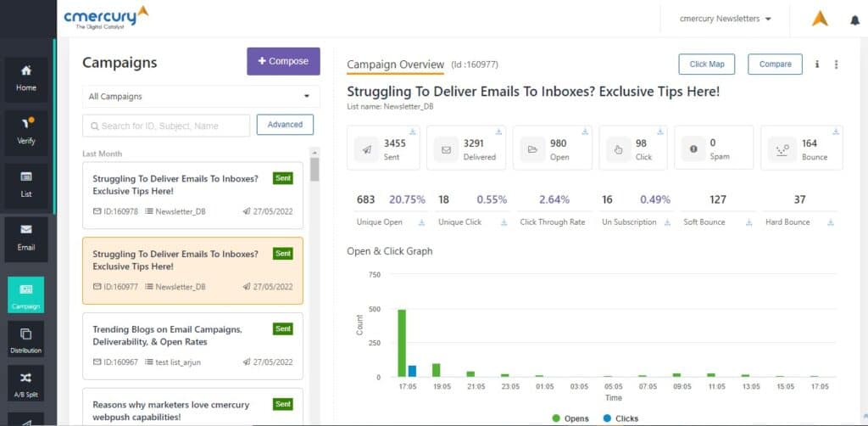This screenshot has width=868, height=426.
Task: Click the Compare button
Action: pos(775,64)
